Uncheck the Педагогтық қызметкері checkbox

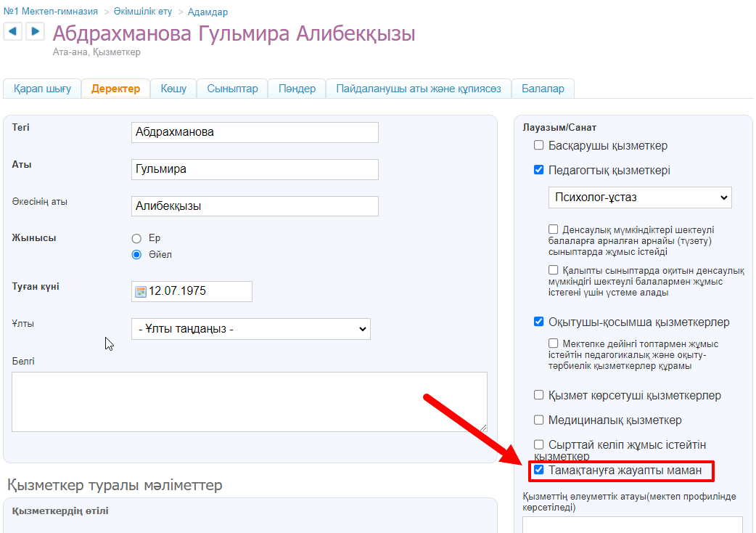pos(538,170)
